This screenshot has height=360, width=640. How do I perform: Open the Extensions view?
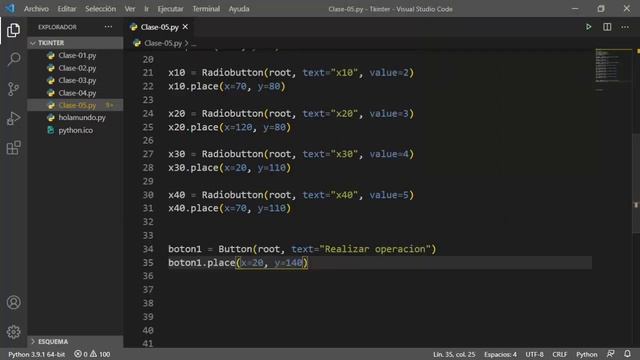pos(13,148)
